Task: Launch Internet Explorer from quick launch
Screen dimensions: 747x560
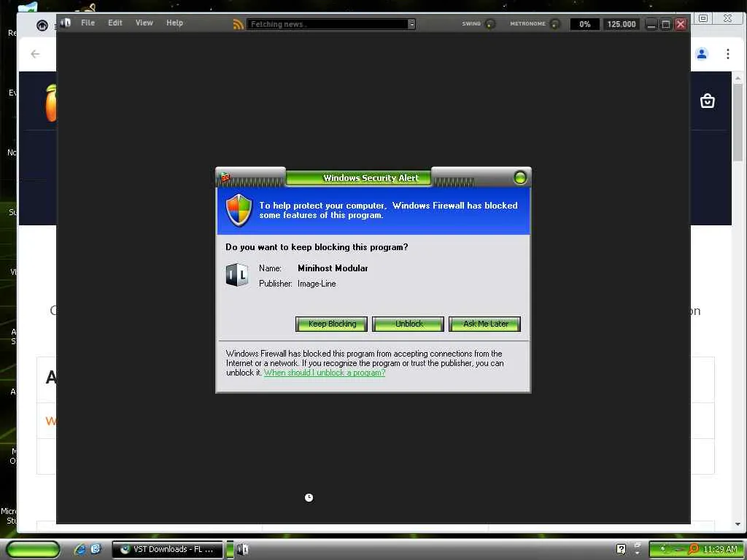Action: (80, 549)
